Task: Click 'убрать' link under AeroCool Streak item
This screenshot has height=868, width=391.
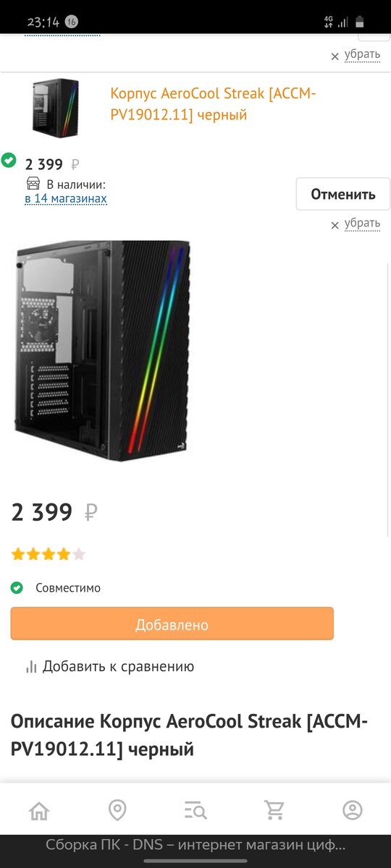Action: [362, 223]
